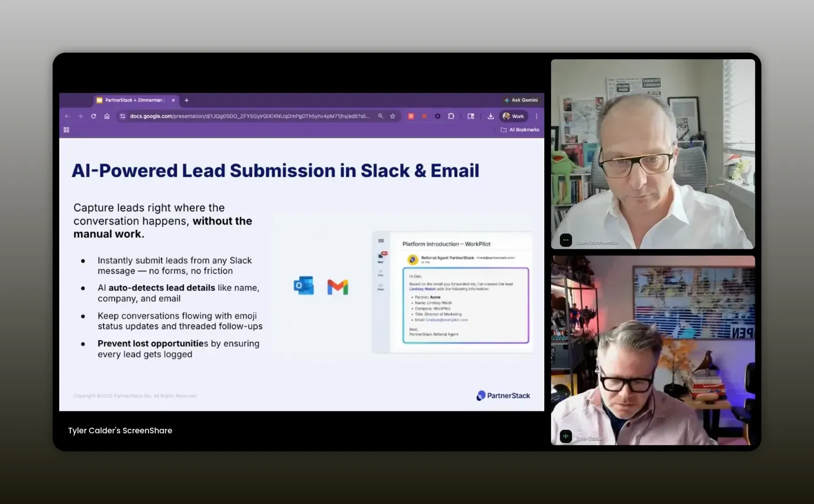The width and height of the screenshot is (814, 504).
Task: Click the 'AI auto-detects lead details' bullet
Action: pos(178,293)
